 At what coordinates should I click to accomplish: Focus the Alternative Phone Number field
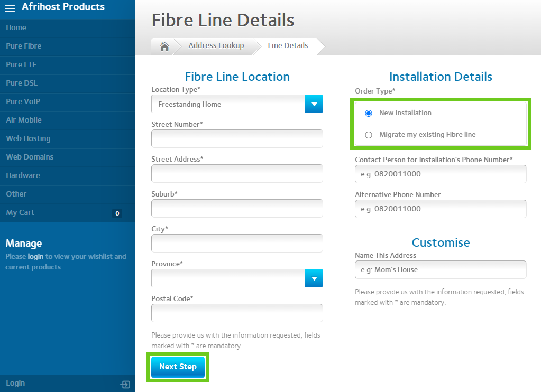pyautogui.click(x=441, y=209)
